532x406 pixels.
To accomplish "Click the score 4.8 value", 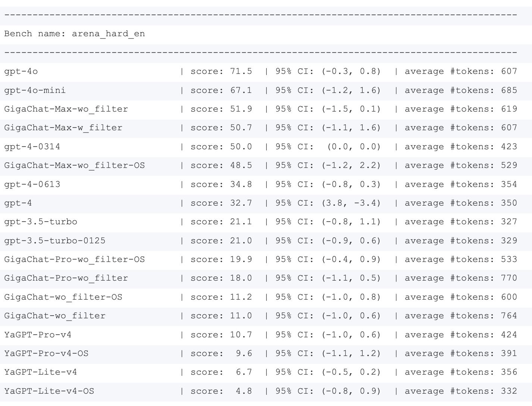I will click(x=244, y=391).
